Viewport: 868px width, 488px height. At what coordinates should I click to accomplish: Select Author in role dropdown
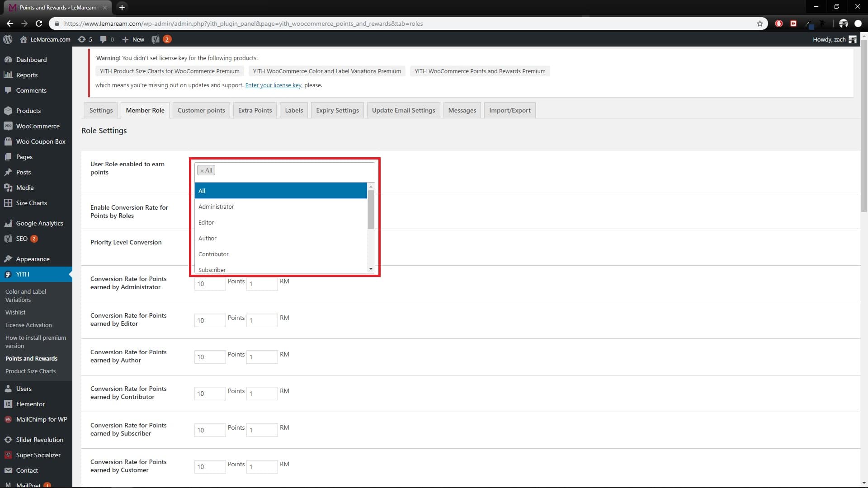tap(281, 238)
